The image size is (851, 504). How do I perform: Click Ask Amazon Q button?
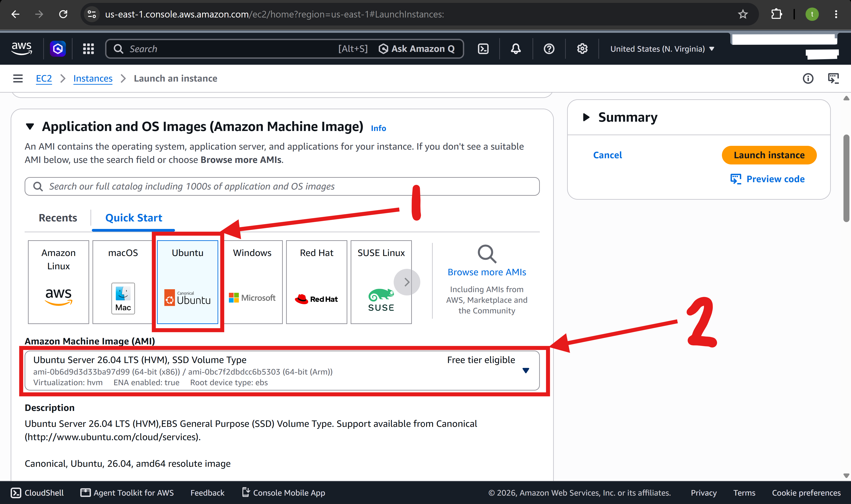point(417,49)
